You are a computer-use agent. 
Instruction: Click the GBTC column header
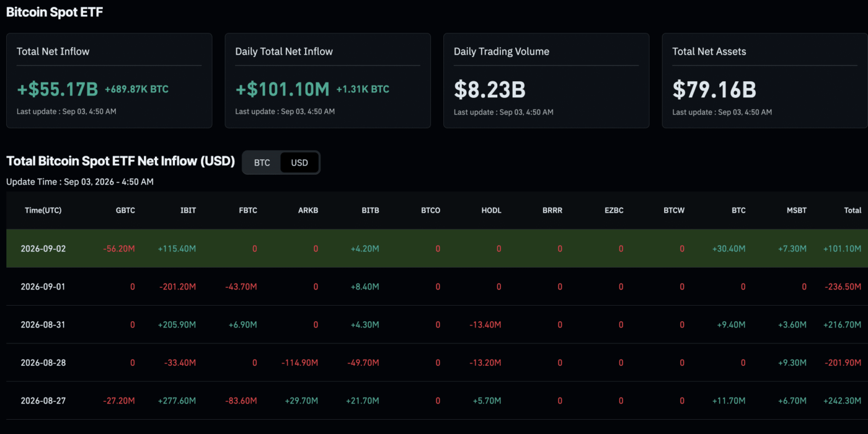125,210
